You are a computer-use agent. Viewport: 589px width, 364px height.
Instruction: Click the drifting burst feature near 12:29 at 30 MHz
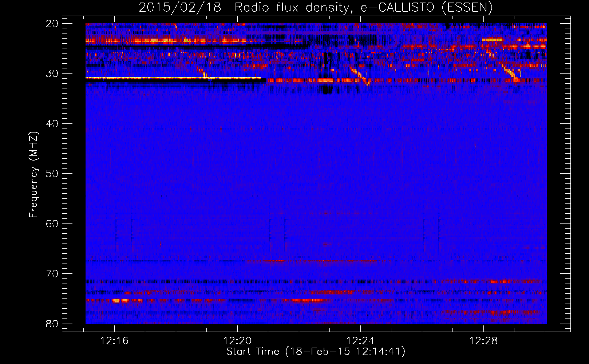point(511,73)
